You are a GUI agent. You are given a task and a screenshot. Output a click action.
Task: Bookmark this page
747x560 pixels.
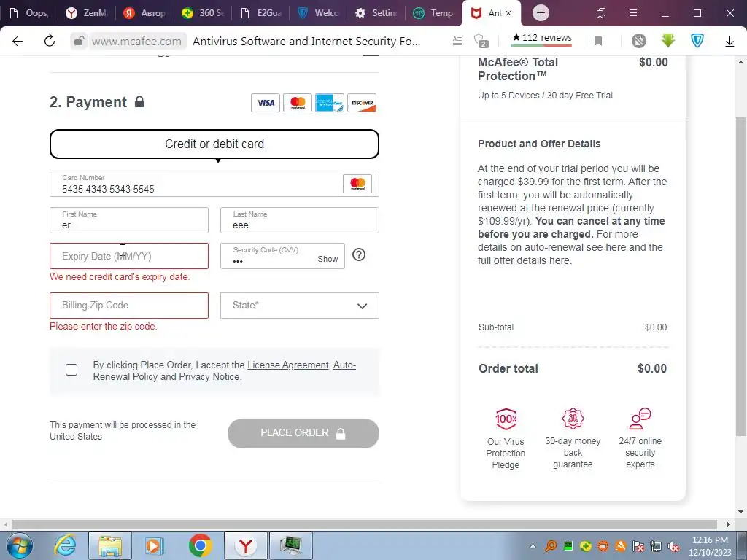598,42
